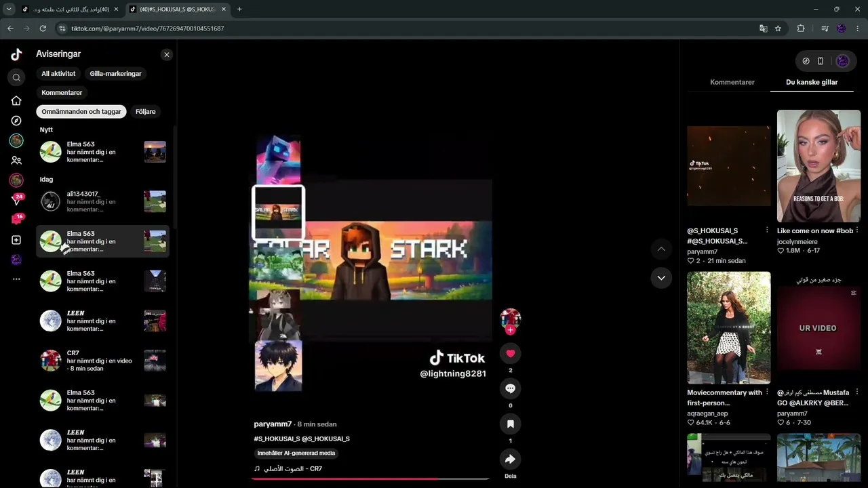Open options menu for 'Like come on now' video
Viewport: 868px width, 488px height.
coord(857,230)
